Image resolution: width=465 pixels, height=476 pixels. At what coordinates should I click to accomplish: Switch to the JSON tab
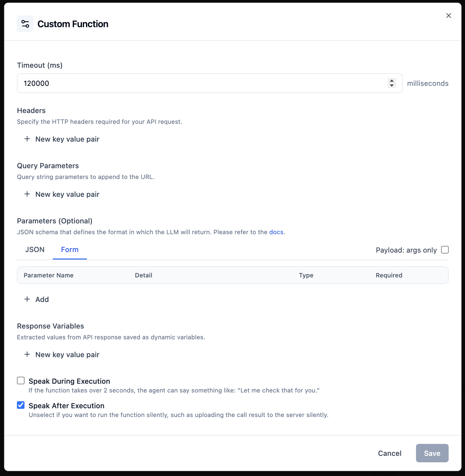[35, 250]
